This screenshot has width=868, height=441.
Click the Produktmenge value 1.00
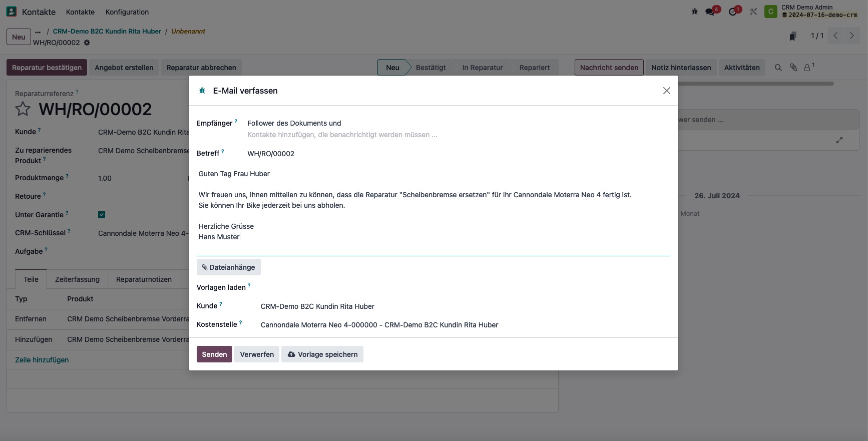(105, 178)
